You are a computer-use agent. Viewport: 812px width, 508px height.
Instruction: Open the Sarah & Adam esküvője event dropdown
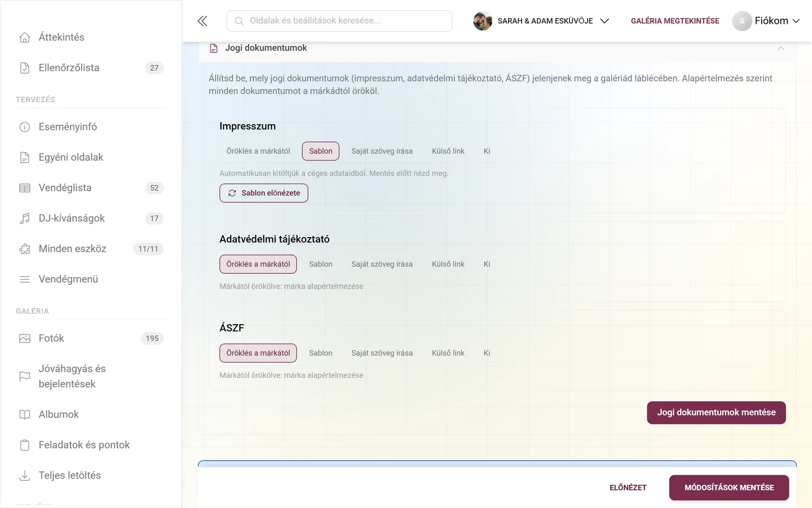pyautogui.click(x=541, y=21)
